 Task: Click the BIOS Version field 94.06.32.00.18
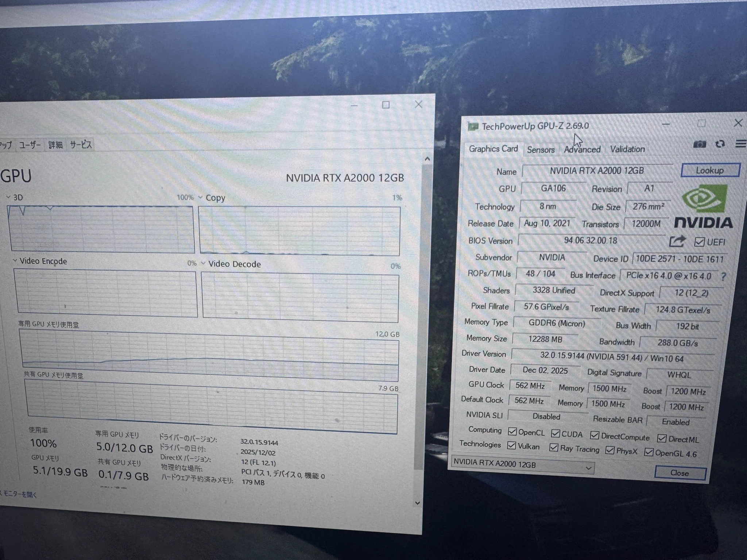591,241
